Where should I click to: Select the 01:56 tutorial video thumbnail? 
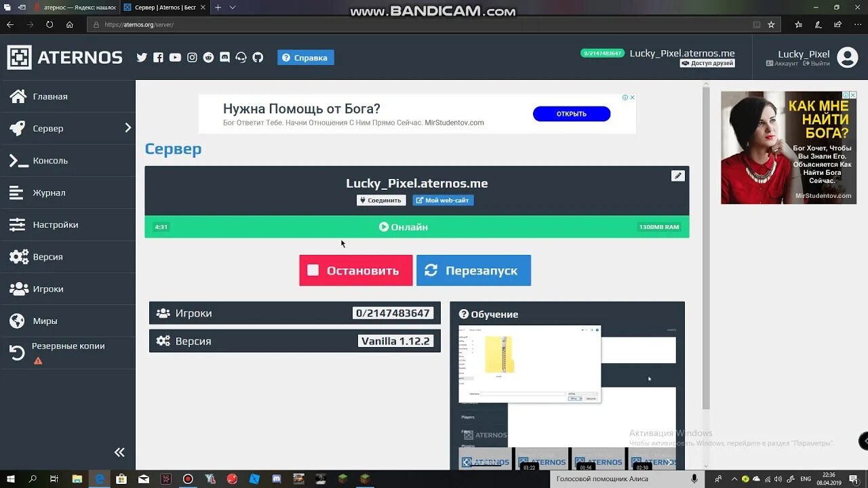pos(597,459)
